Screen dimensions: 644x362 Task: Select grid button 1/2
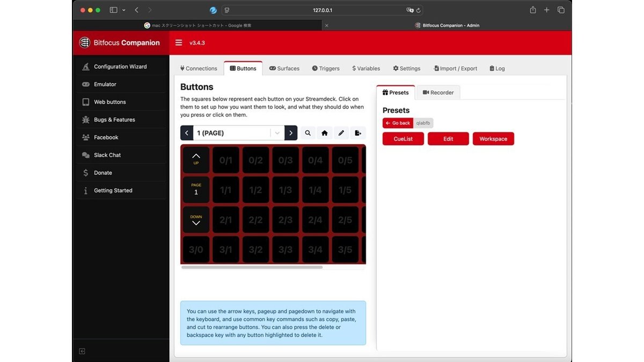[255, 190]
